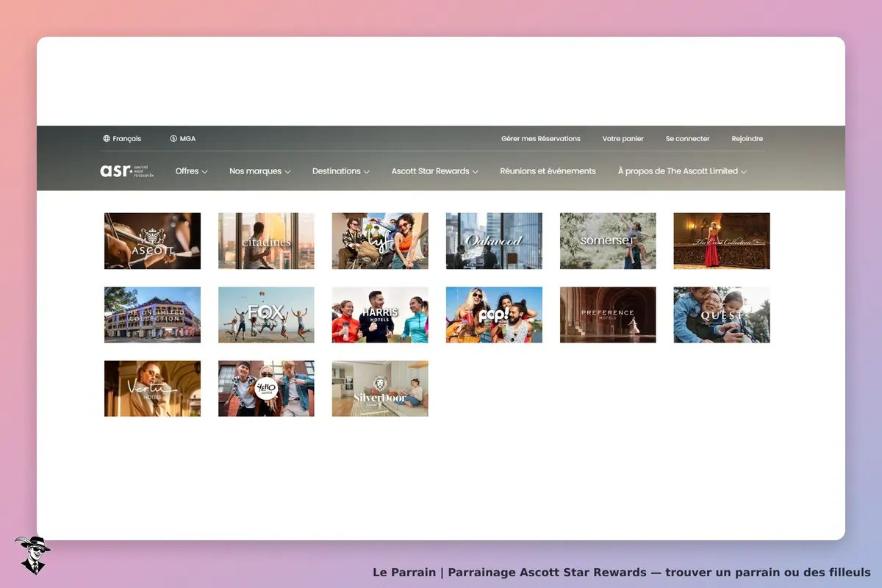The height and width of the screenshot is (588, 882).
Task: Open the Quest brand thumbnail
Action: point(722,315)
